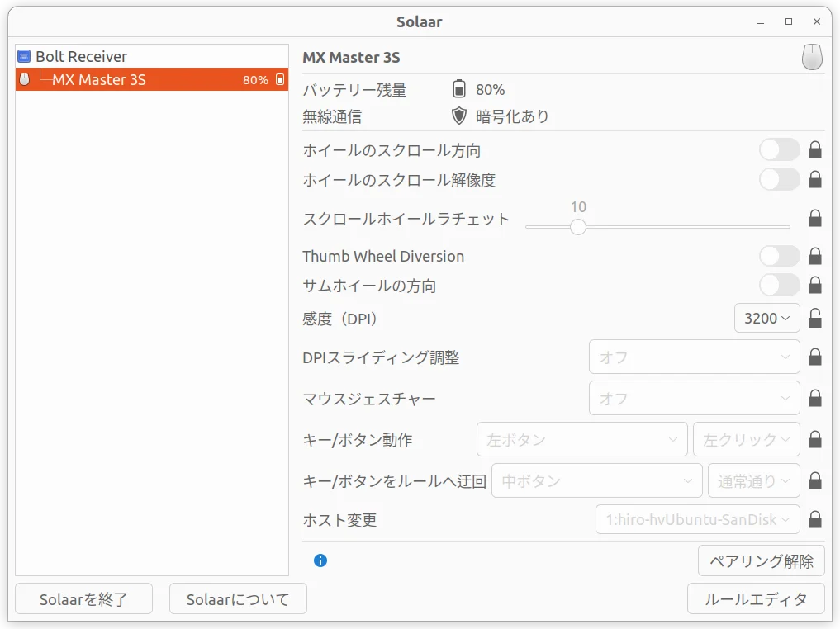The height and width of the screenshot is (629, 840).
Task: Select Bolt Receiver in the device tree
Action: pyautogui.click(x=152, y=56)
